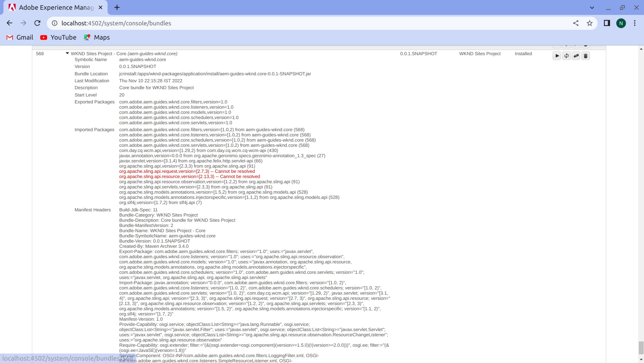Click version cell 0.0.1.SNAPSHOT in table row
The height and width of the screenshot is (363, 644).
point(418,54)
